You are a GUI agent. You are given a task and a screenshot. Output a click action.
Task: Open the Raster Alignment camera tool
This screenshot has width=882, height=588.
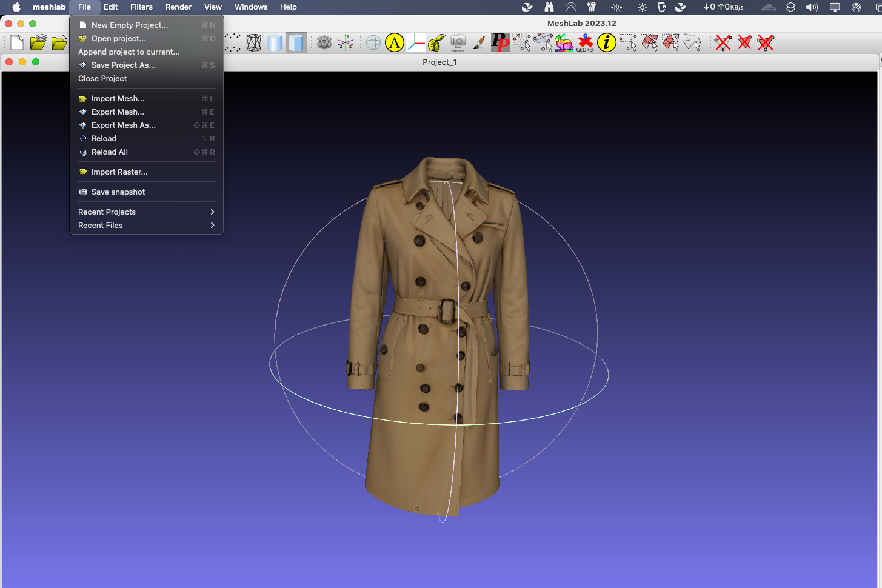point(458,42)
